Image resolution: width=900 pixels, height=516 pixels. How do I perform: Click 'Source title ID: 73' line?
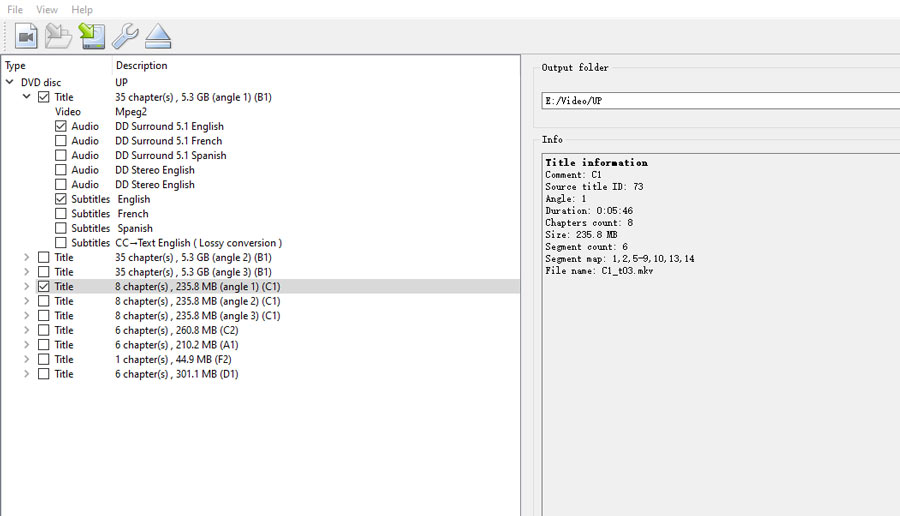click(594, 187)
